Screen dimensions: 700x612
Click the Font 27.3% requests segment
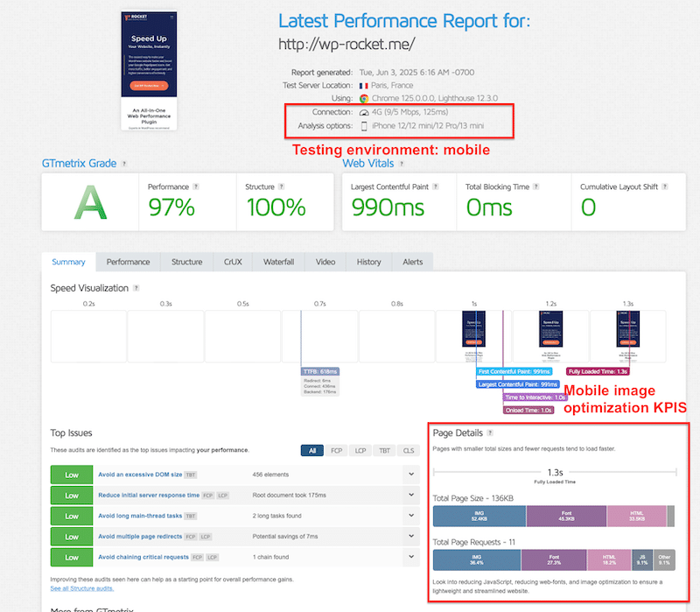[x=554, y=560]
